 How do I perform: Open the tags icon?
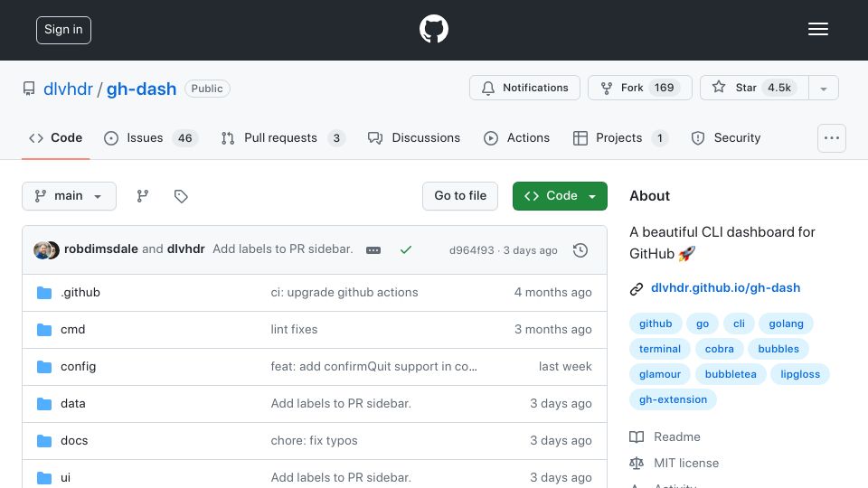(x=181, y=196)
